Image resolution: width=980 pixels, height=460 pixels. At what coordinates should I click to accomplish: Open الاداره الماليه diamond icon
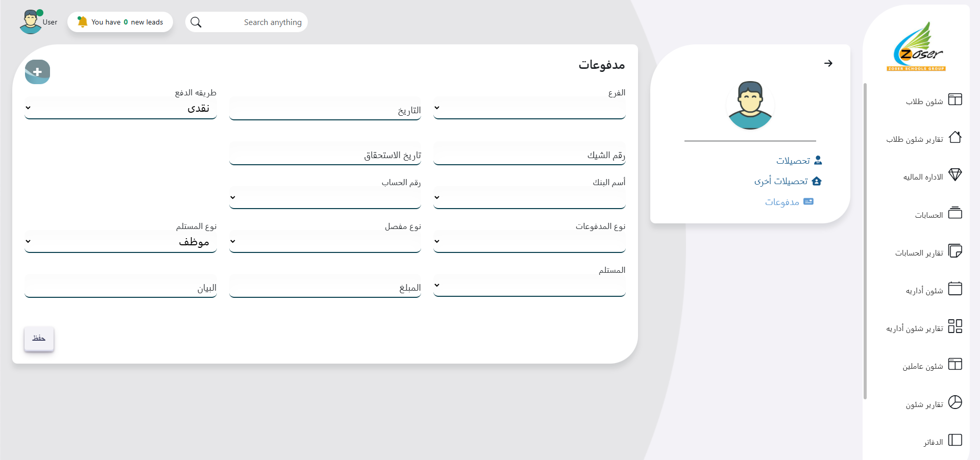954,175
